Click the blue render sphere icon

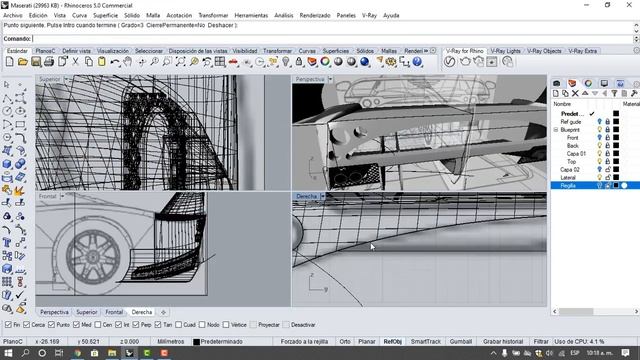pos(364,62)
